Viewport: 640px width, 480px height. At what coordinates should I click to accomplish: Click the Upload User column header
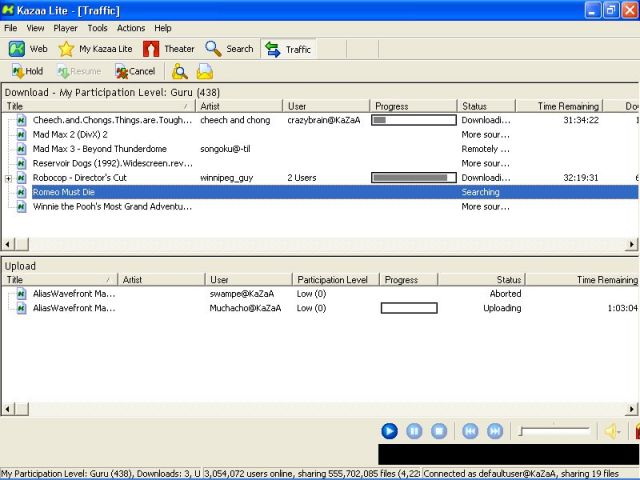click(x=248, y=280)
